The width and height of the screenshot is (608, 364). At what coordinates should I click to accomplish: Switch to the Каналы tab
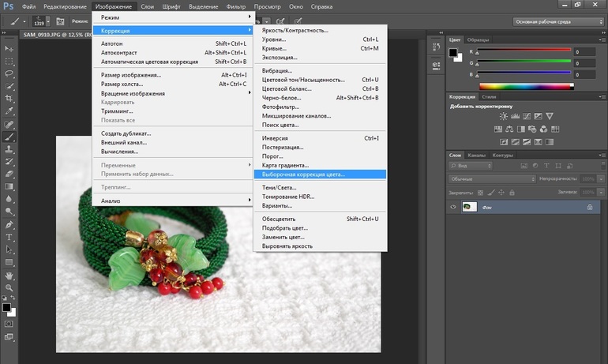tap(476, 155)
